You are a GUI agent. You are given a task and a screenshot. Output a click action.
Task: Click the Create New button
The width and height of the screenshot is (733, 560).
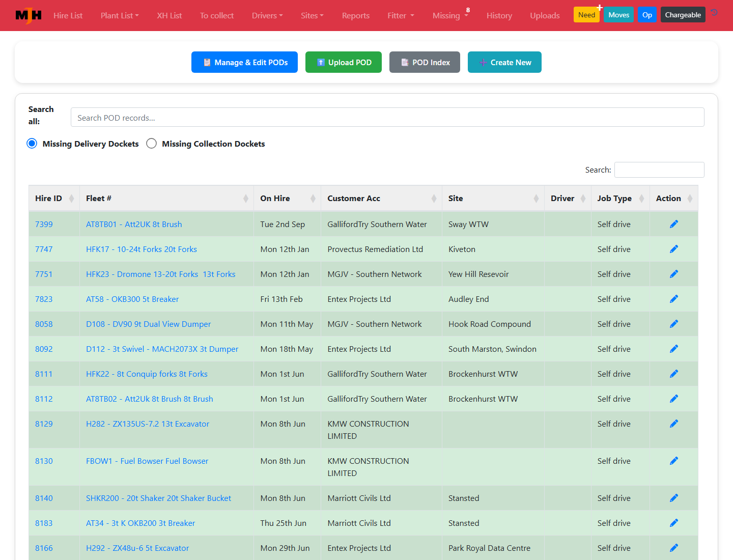click(x=504, y=62)
